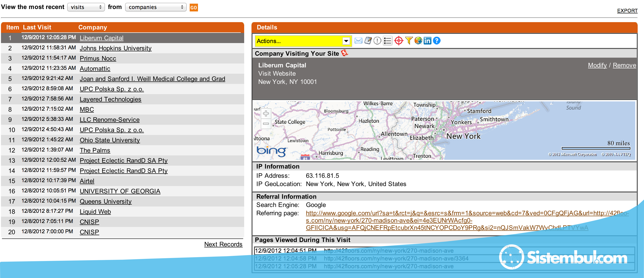
Task: Zoom in on the Bing map
Action: (266, 114)
